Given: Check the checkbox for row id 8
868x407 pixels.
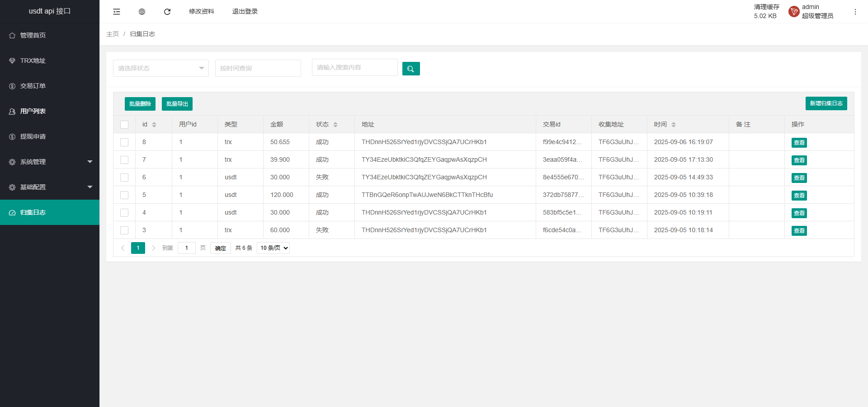Looking at the screenshot, I should (124, 142).
